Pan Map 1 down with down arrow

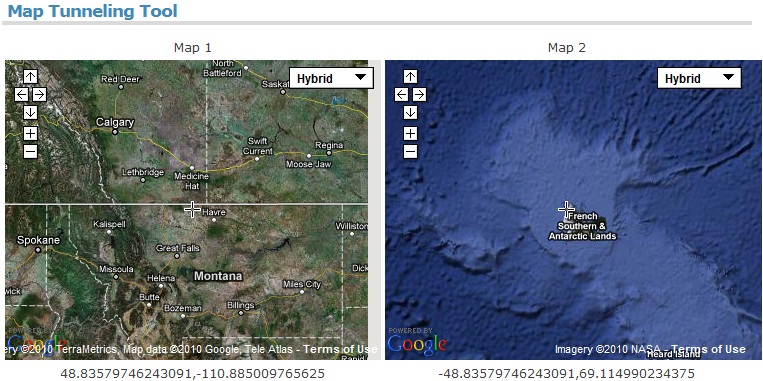click(30, 112)
